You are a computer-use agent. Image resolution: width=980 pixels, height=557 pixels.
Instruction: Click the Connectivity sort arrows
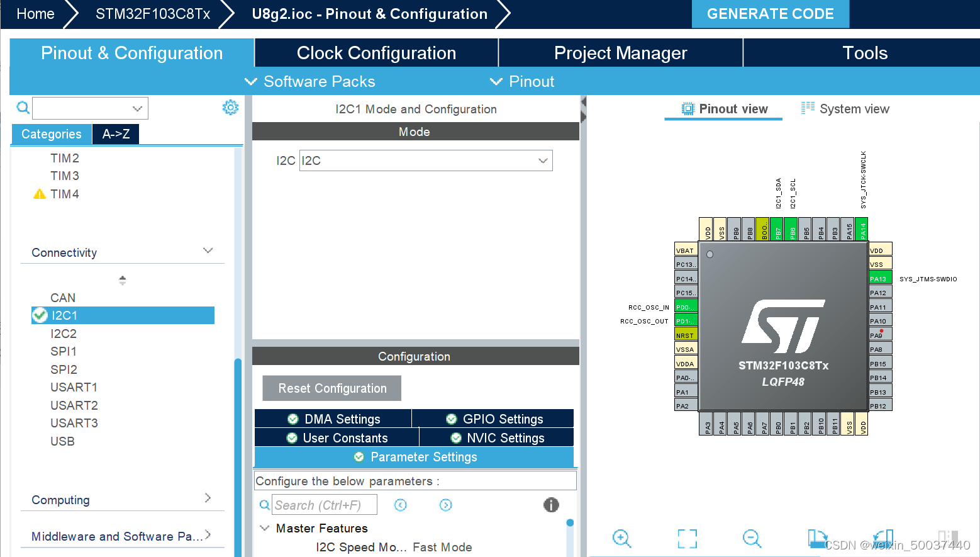click(123, 280)
